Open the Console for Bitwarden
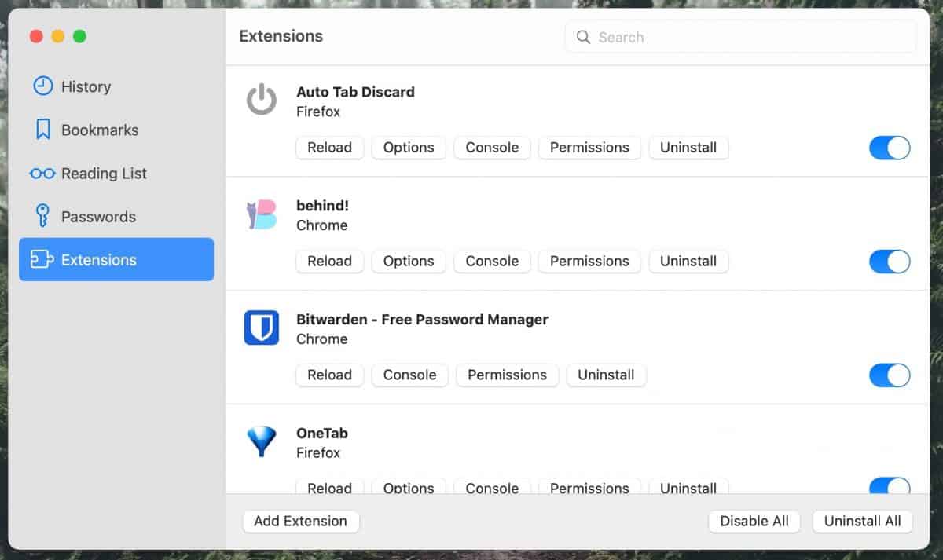Screen dimensions: 943x560 point(409,375)
